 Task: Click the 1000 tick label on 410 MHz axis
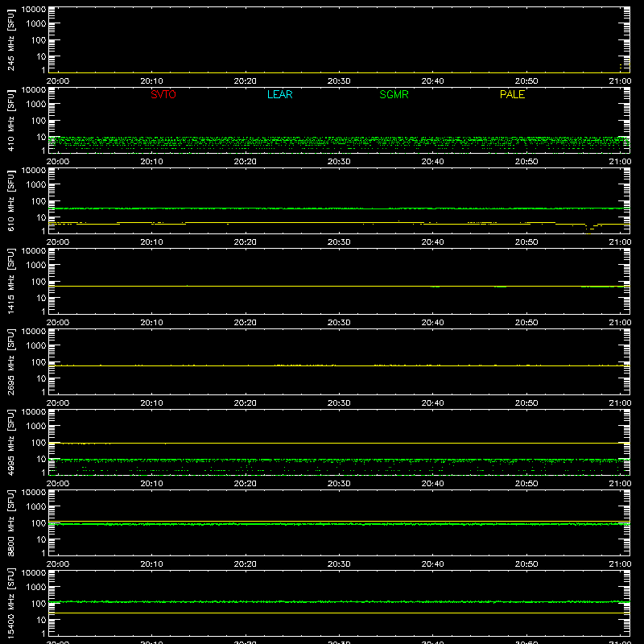[x=36, y=105]
